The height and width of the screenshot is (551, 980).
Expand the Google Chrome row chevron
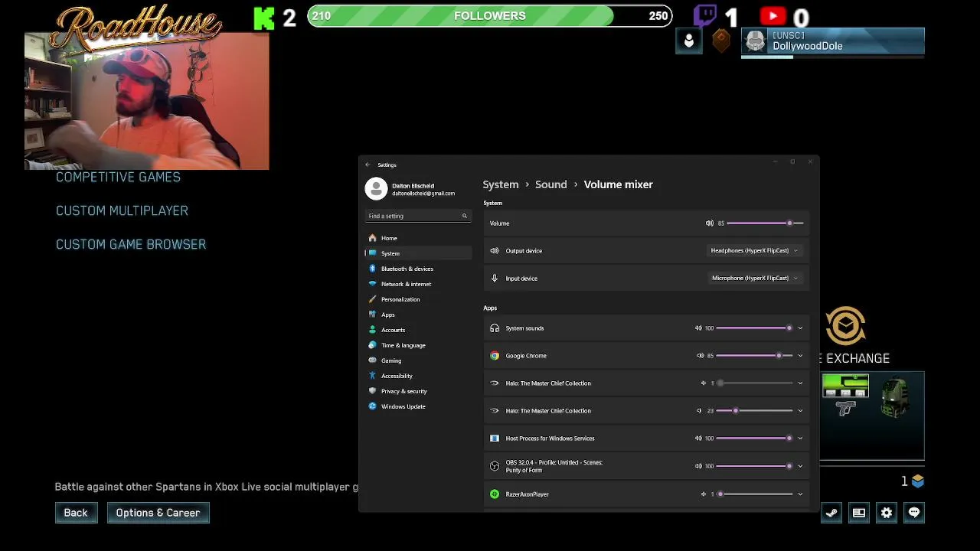[800, 356]
